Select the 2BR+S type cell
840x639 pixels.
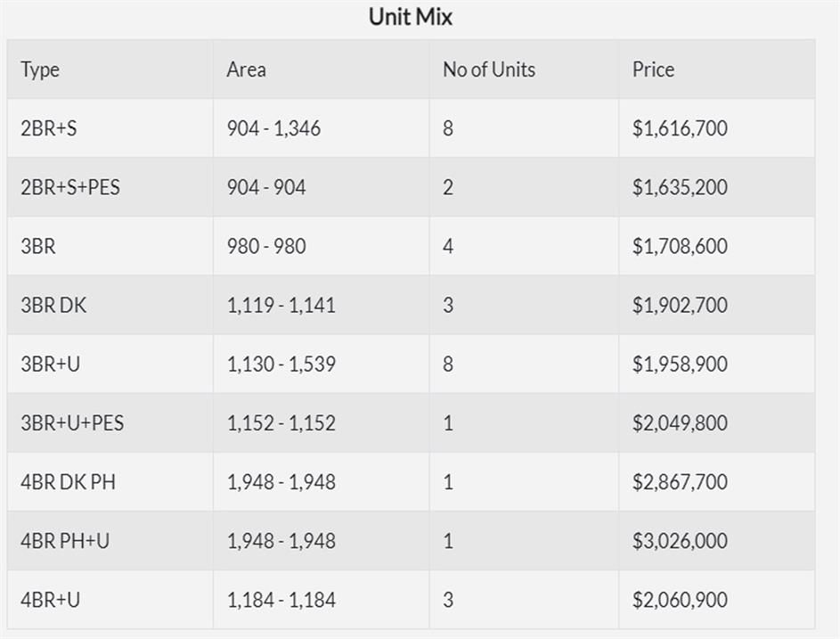[49, 128]
